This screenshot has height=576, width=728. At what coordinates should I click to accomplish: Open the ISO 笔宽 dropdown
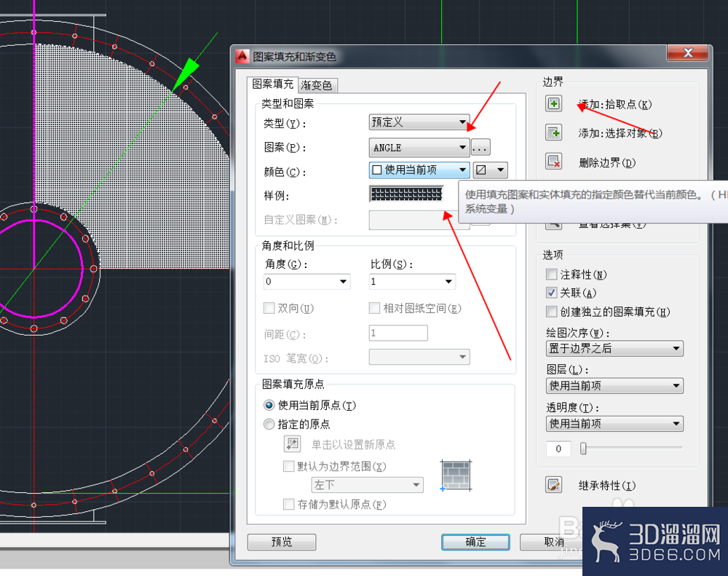pyautogui.click(x=419, y=357)
